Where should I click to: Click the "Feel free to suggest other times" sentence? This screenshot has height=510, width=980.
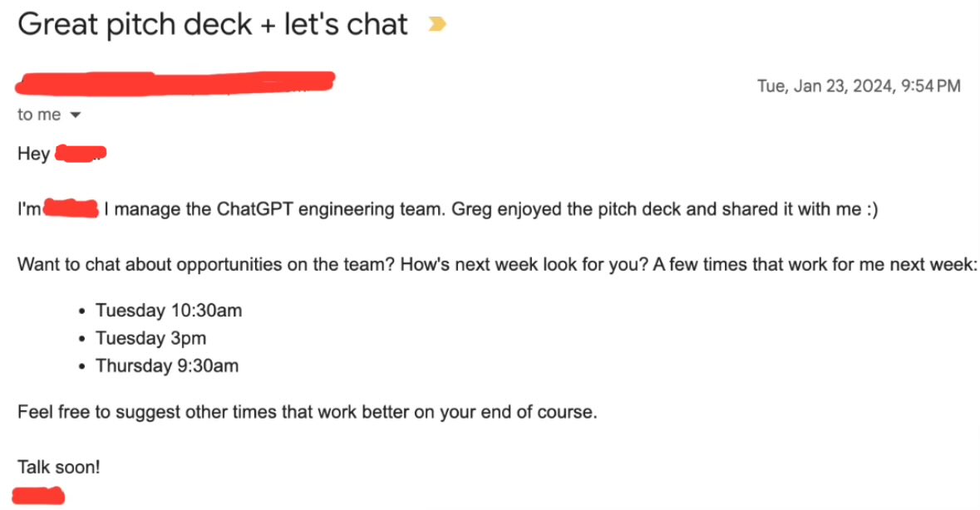(308, 412)
